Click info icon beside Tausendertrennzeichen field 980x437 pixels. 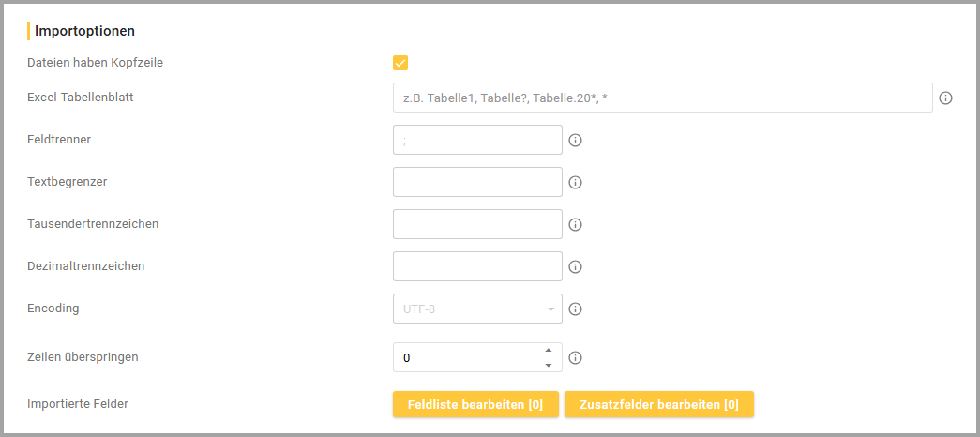click(x=576, y=224)
